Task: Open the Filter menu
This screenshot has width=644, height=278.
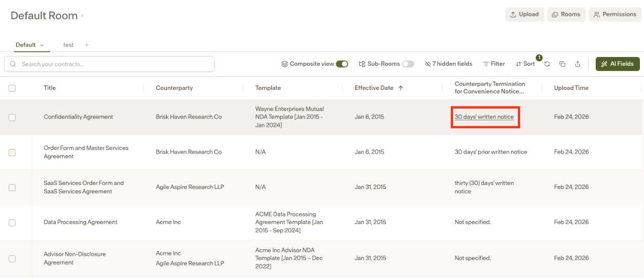Action: (494, 64)
